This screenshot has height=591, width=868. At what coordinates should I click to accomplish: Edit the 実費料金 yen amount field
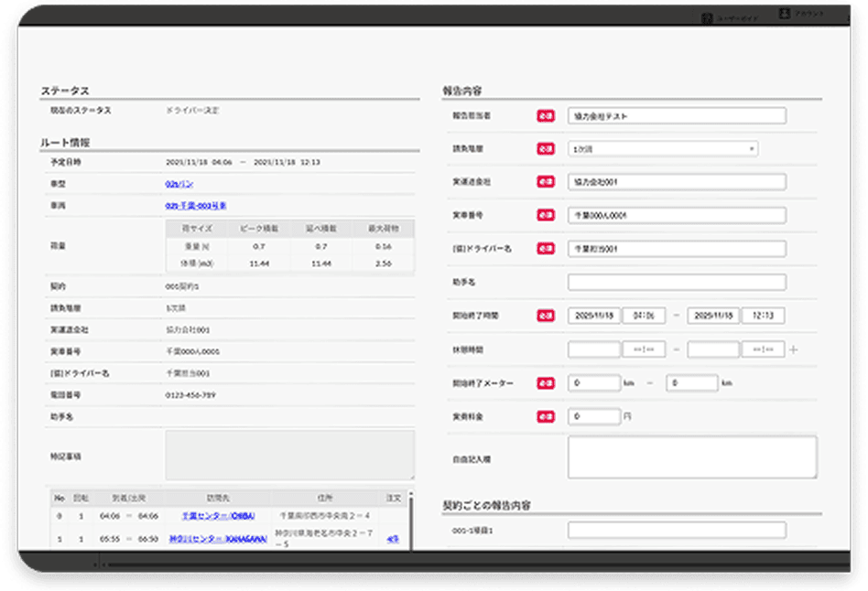[594, 416]
